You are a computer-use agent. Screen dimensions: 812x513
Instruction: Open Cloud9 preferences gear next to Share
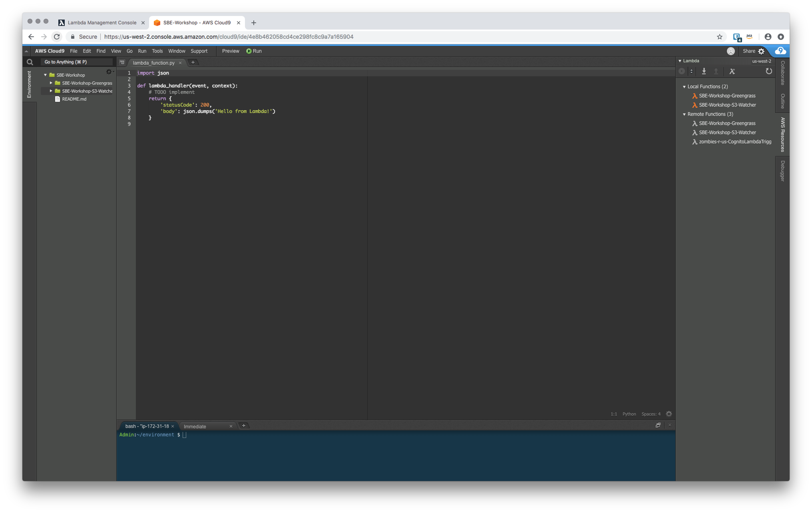coord(761,51)
